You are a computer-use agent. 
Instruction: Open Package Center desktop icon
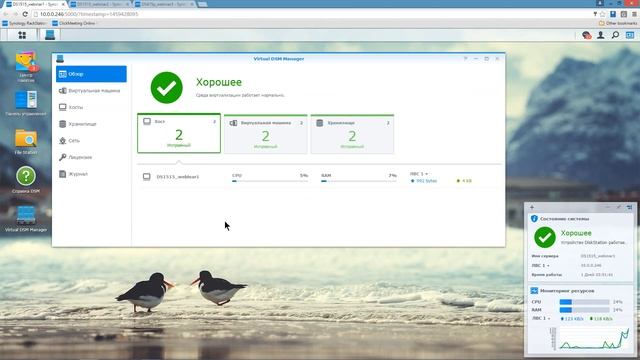click(26, 66)
